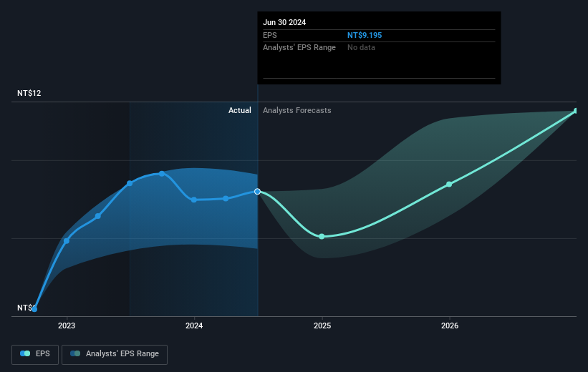Select the 2026 forecast EPS data point
The width and height of the screenshot is (588, 372).
(x=449, y=185)
